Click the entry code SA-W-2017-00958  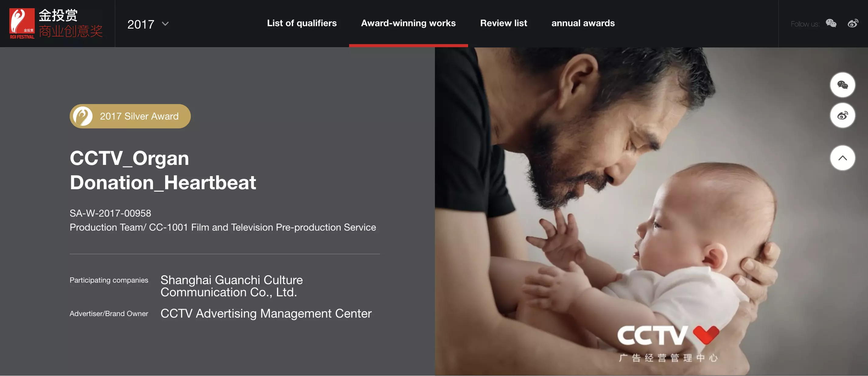pyautogui.click(x=110, y=213)
